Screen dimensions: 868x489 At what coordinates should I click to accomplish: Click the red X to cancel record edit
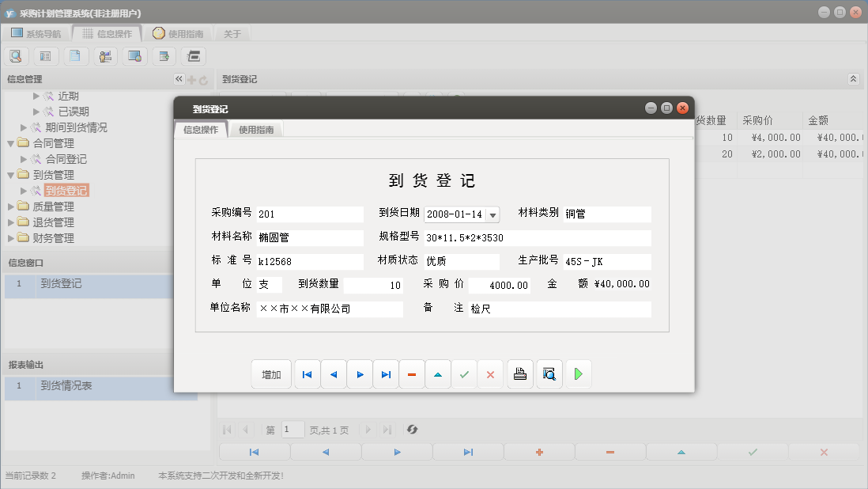click(x=491, y=373)
